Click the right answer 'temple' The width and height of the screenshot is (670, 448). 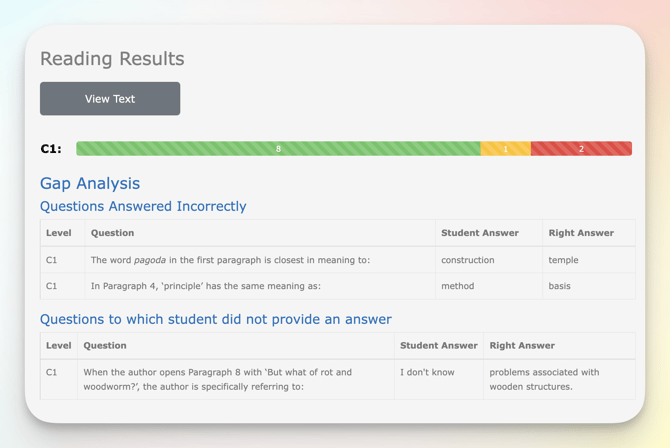point(564,260)
